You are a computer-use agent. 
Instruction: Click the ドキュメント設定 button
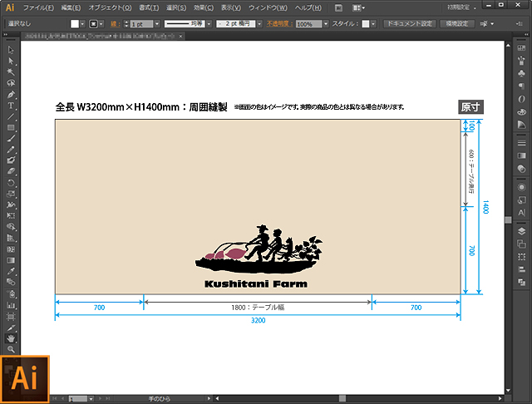(x=408, y=24)
